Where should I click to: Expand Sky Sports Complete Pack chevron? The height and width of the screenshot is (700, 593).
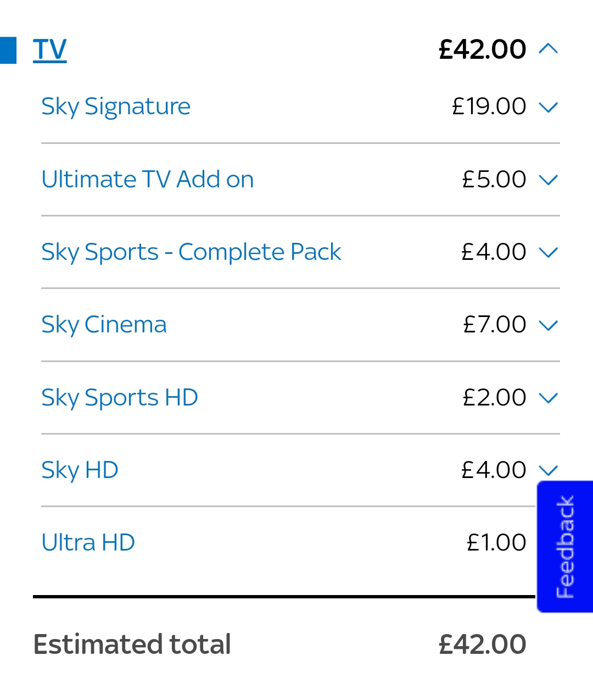click(549, 252)
